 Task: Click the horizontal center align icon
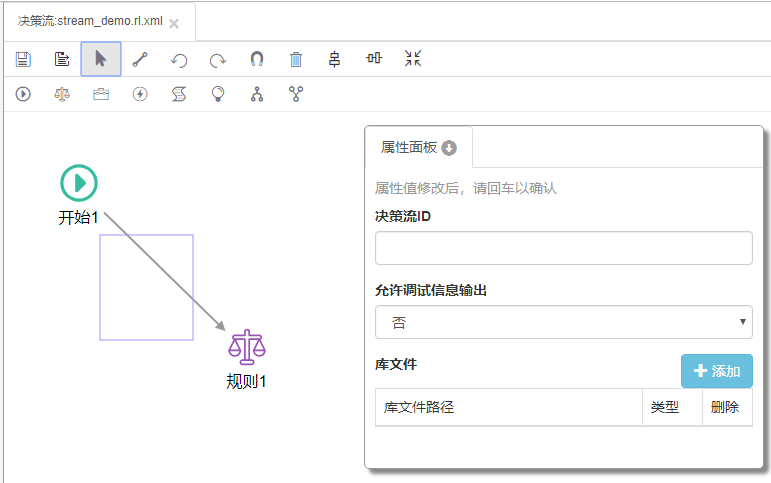(374, 59)
